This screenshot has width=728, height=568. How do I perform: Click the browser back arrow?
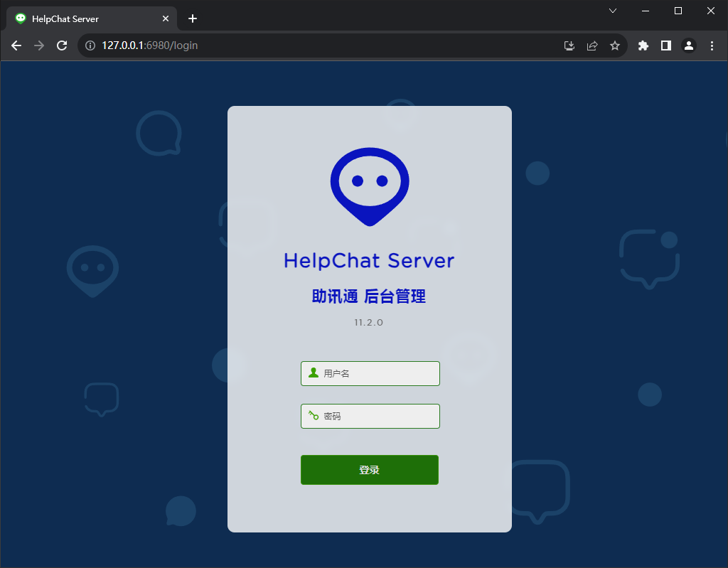point(16,45)
